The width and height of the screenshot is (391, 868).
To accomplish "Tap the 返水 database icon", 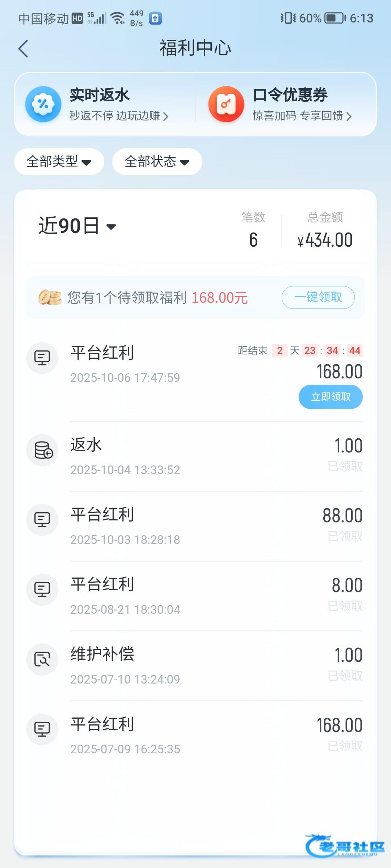I will tap(42, 450).
